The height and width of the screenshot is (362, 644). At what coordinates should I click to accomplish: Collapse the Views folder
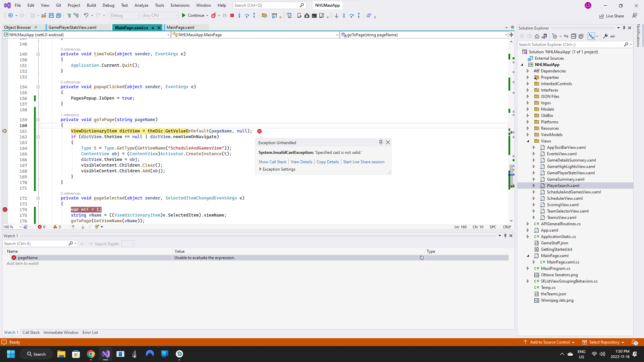click(528, 141)
